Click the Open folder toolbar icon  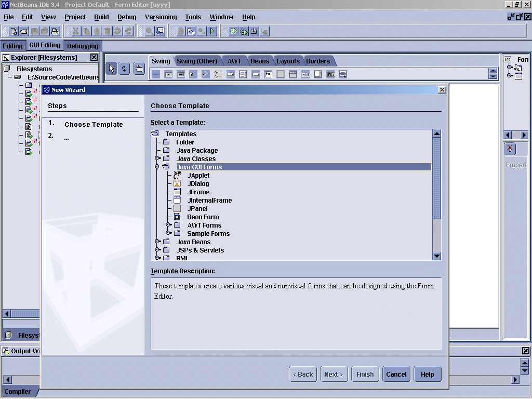coord(24,32)
